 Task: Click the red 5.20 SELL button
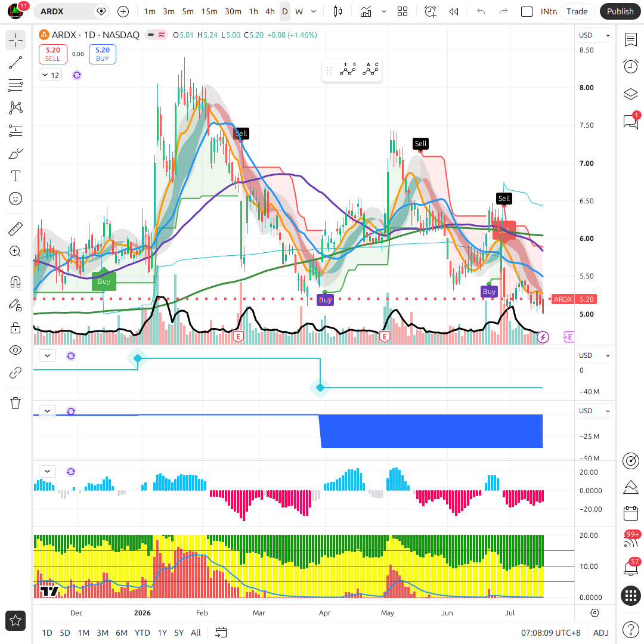pyautogui.click(x=53, y=54)
